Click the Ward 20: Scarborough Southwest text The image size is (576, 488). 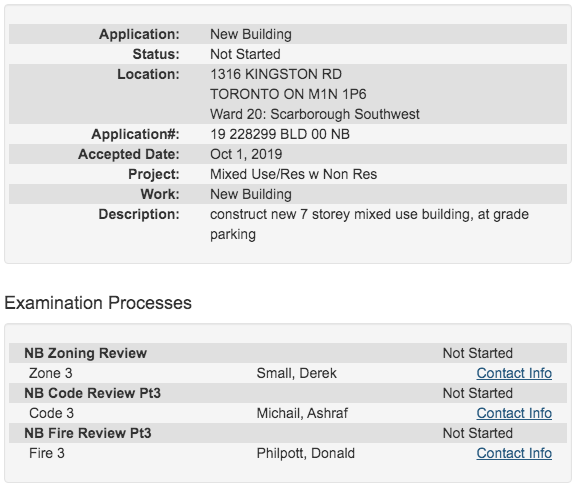pos(315,114)
